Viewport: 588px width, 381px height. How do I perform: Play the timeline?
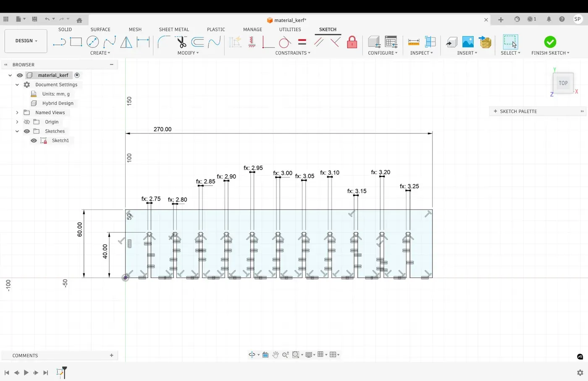point(26,373)
